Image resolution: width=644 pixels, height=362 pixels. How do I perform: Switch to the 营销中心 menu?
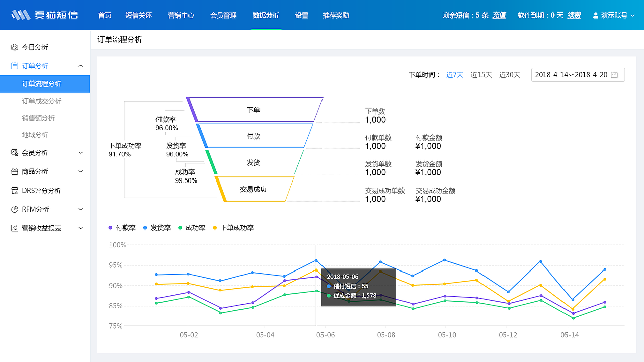coord(181,15)
